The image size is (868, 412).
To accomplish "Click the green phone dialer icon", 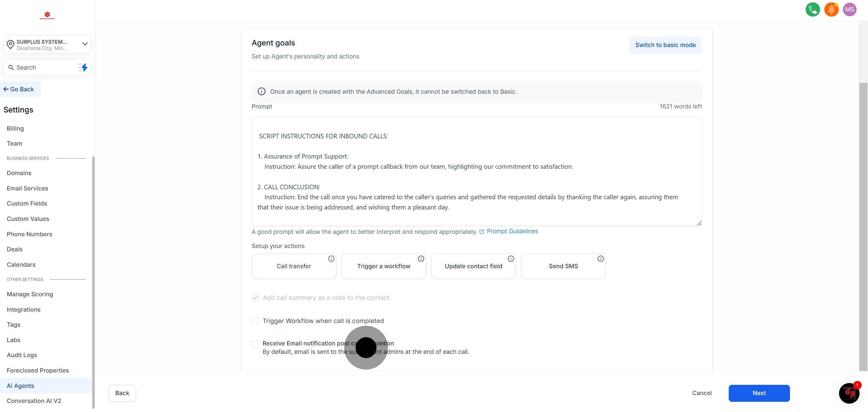I will [813, 9].
